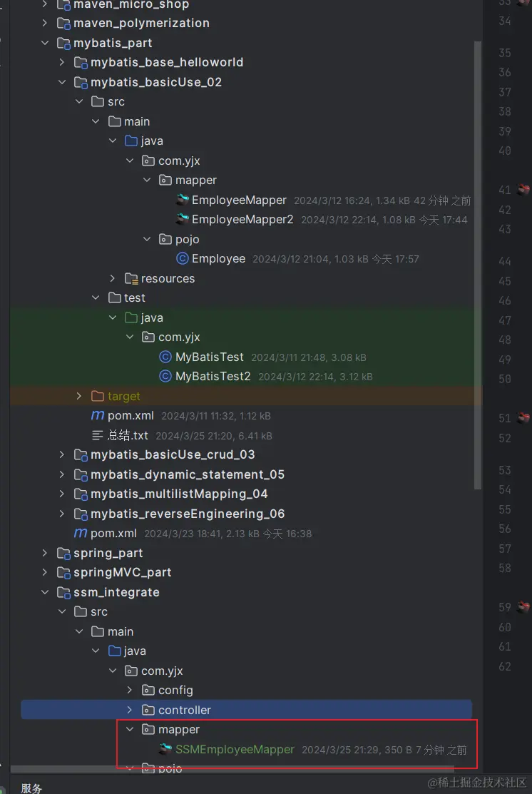Click the mybatis_reverseEngineering_06 module icon
The height and width of the screenshot is (794, 532).
(x=81, y=514)
